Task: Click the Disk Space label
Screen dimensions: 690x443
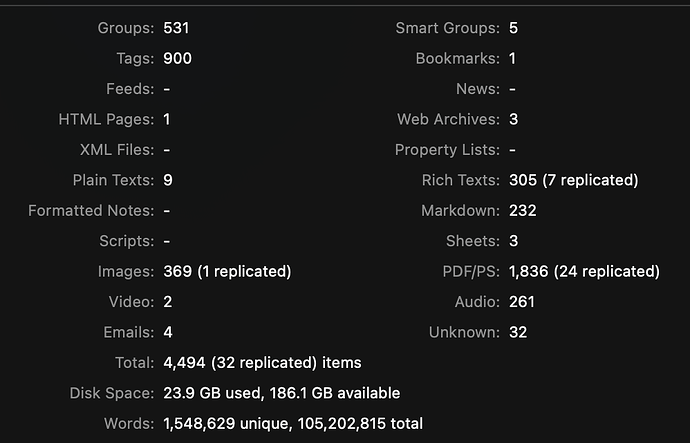Action: pyautogui.click(x=112, y=393)
